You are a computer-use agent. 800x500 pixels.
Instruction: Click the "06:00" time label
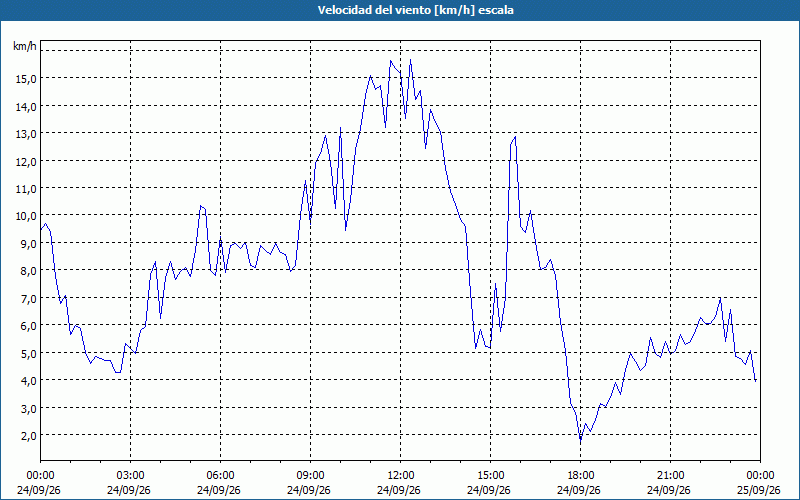tap(220, 476)
